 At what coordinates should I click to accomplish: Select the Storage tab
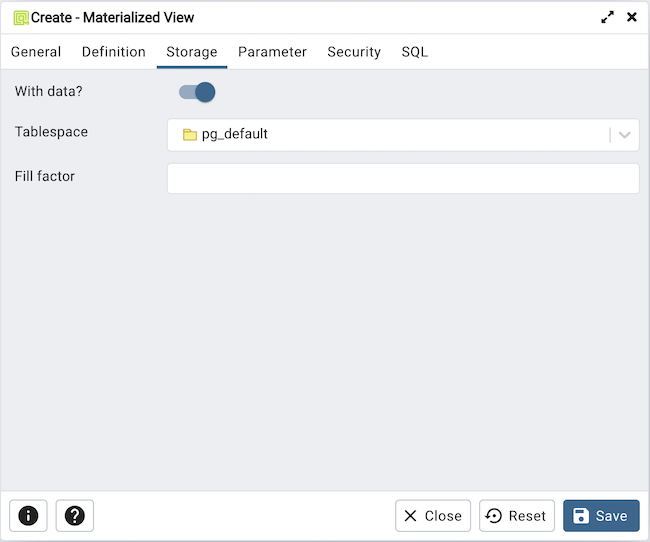pos(192,52)
